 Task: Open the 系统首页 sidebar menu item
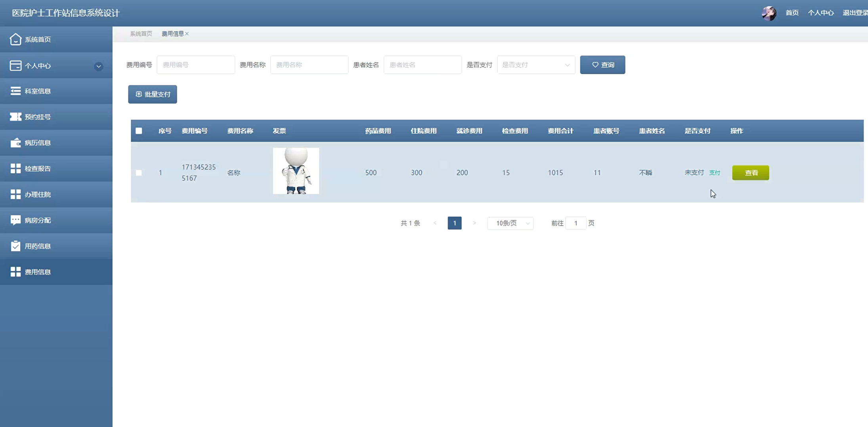coord(56,39)
